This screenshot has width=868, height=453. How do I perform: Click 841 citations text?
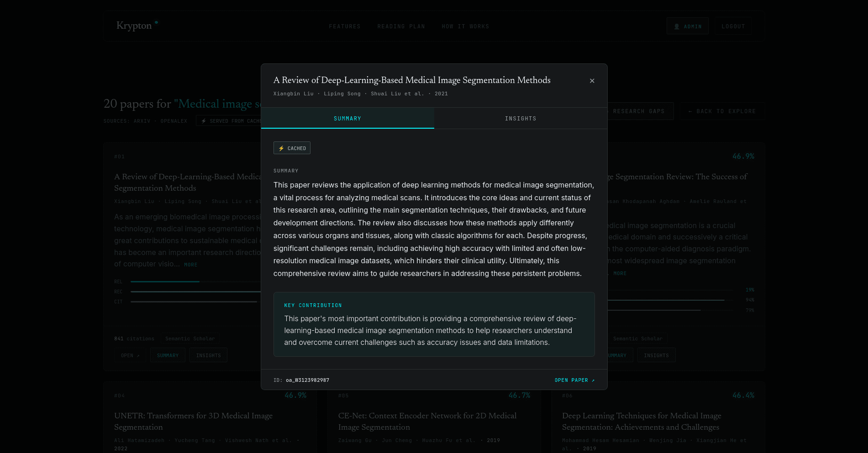pyautogui.click(x=134, y=338)
